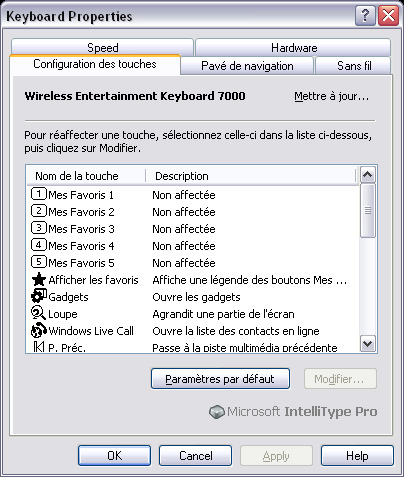404x477 pixels.
Task: Click the Mettre à jour link
Action: click(332, 96)
